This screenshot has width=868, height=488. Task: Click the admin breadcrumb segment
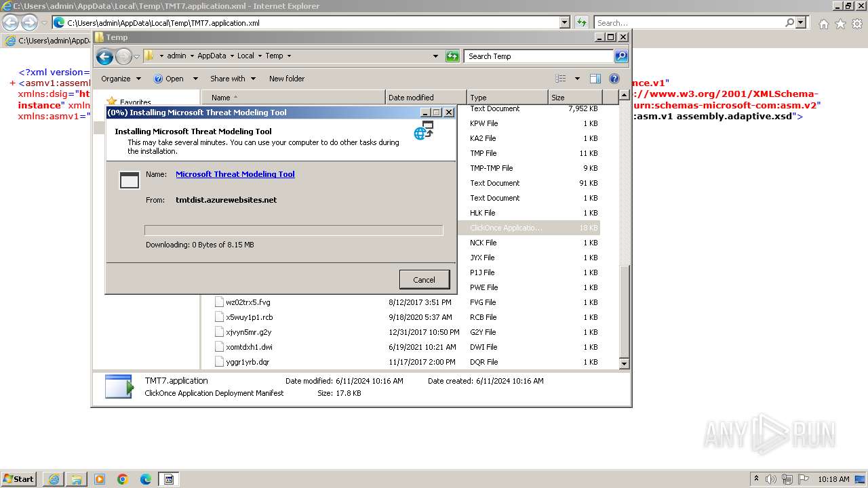pyautogui.click(x=176, y=56)
